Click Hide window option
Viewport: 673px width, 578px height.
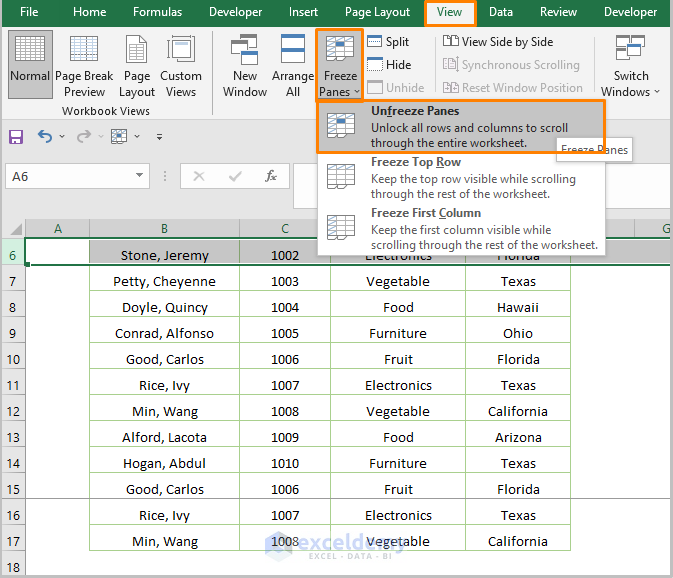coord(389,65)
